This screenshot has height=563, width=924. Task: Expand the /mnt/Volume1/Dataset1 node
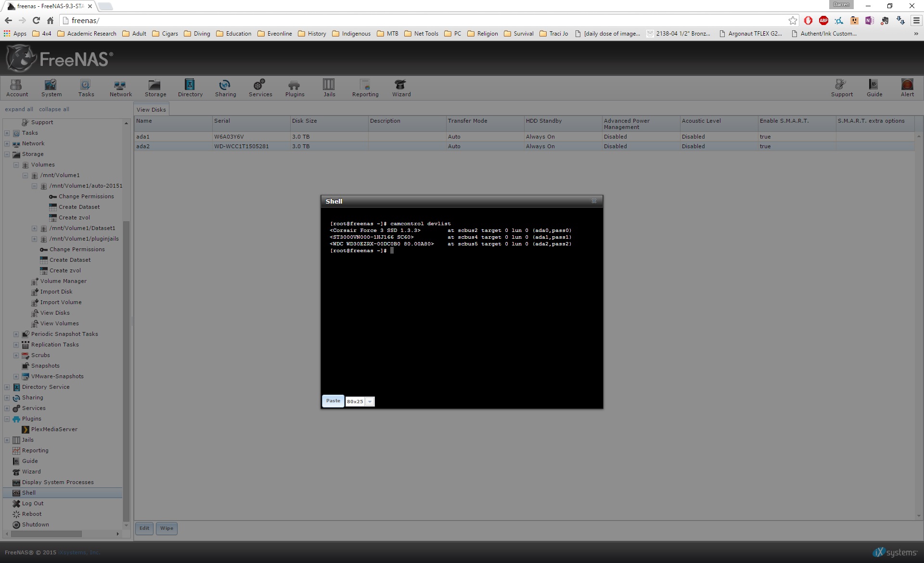(34, 229)
